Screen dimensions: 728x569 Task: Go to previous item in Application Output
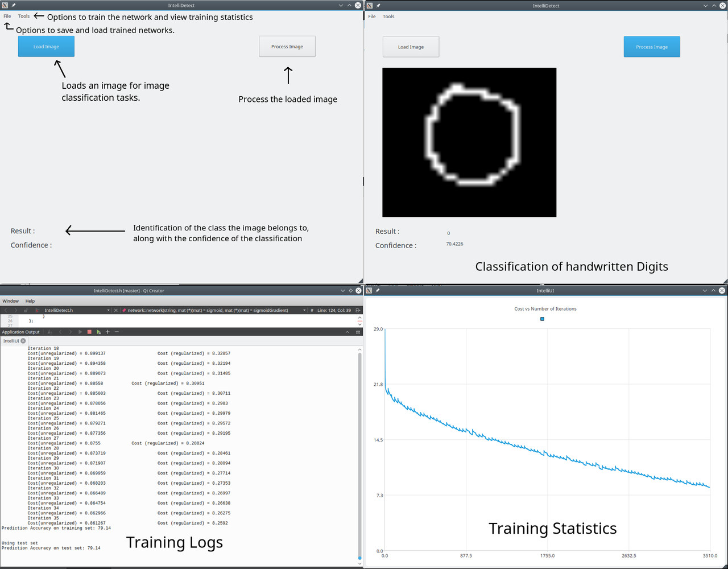tap(60, 332)
